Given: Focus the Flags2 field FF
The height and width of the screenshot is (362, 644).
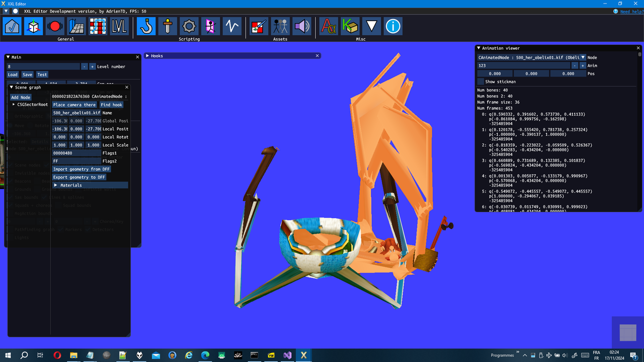Looking at the screenshot, I should (76, 161).
